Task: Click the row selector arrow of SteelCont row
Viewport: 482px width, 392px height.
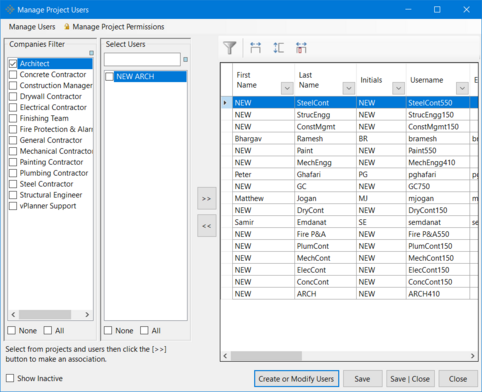Action: click(x=226, y=103)
